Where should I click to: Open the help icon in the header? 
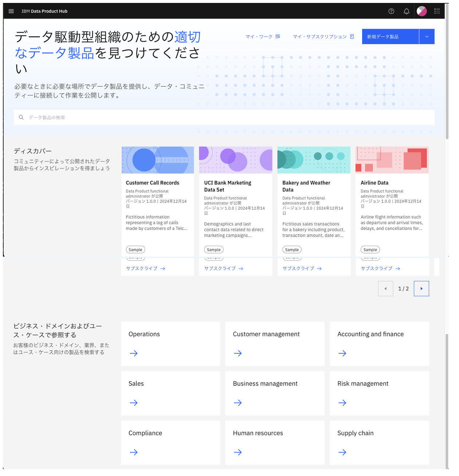click(x=391, y=11)
